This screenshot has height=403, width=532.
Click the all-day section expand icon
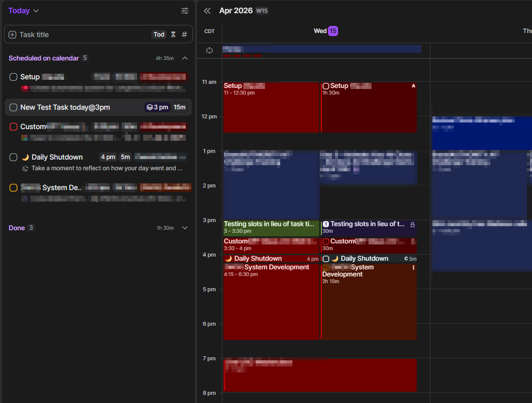tap(210, 50)
